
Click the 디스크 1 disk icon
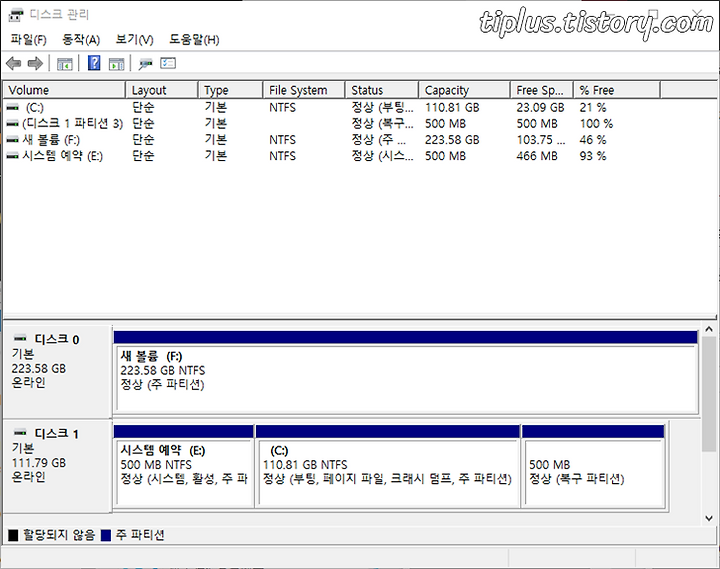pyautogui.click(x=20, y=433)
